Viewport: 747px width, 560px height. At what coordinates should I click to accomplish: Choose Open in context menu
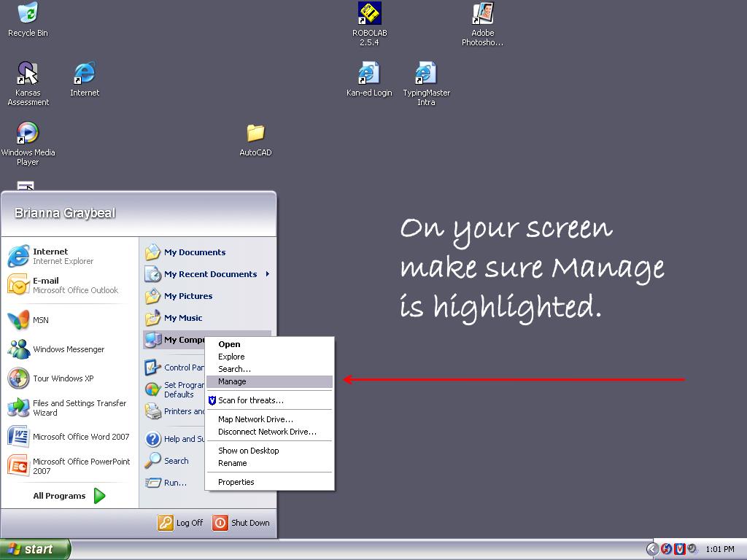pos(270,344)
